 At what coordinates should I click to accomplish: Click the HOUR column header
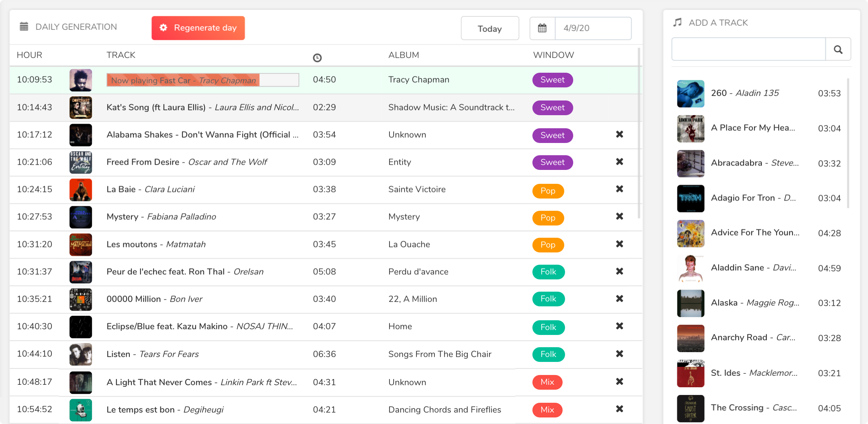[x=29, y=55]
